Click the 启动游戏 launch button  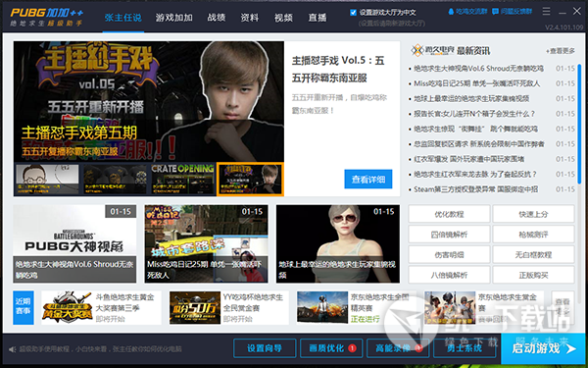543,348
